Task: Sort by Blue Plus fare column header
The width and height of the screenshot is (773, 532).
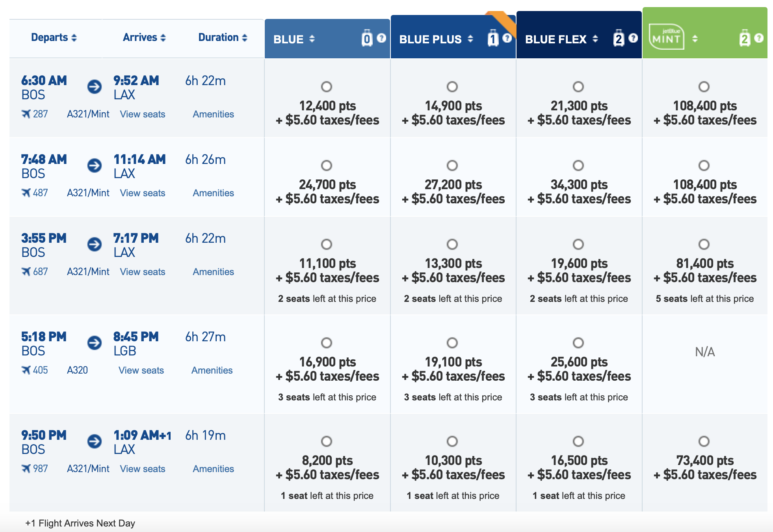Action: pyautogui.click(x=436, y=39)
